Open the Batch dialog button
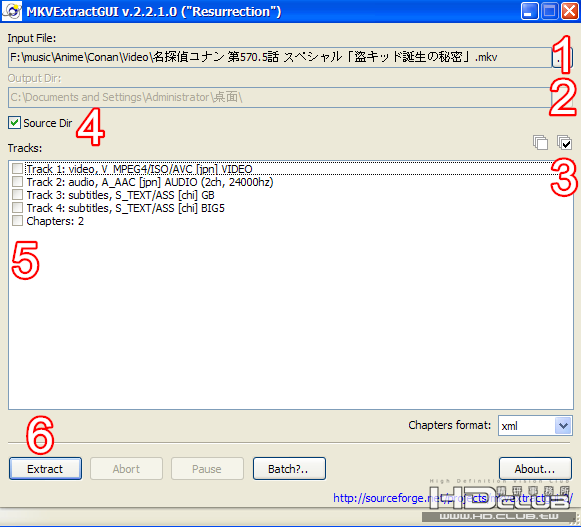 pos(289,469)
